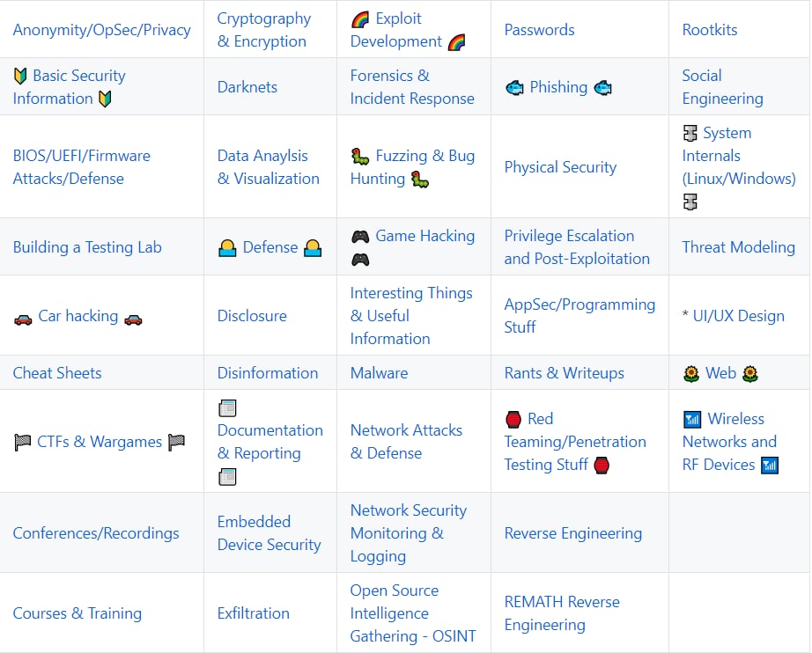Open the Social Engineering link
The width and height of the screenshot is (812, 653).
(722, 87)
